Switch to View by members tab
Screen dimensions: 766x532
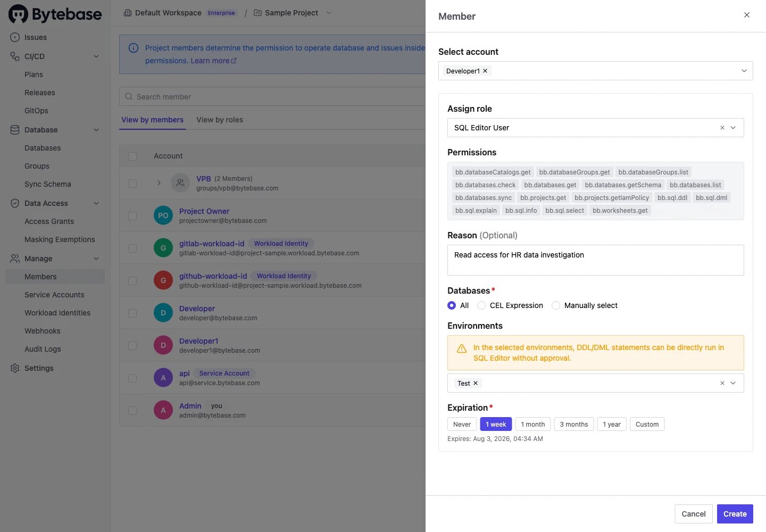click(x=152, y=120)
